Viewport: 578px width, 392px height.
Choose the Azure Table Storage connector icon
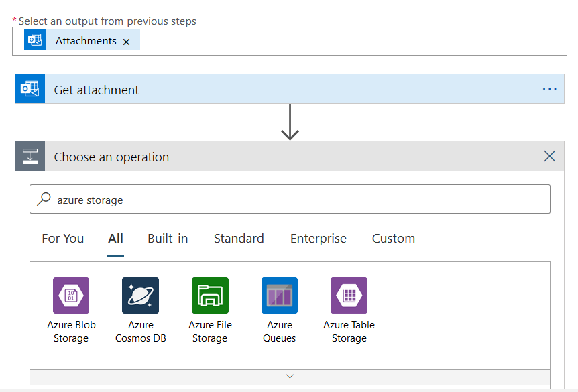pos(349,296)
